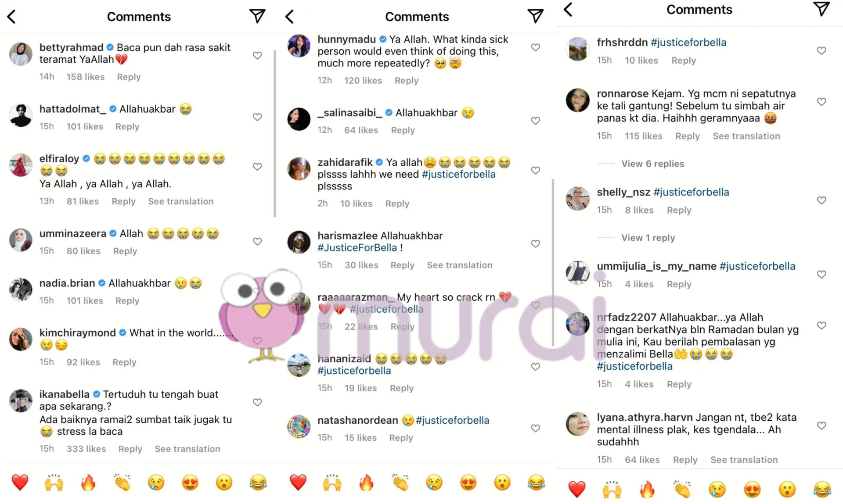Expand View 6 replies under ronnarose

(652, 164)
